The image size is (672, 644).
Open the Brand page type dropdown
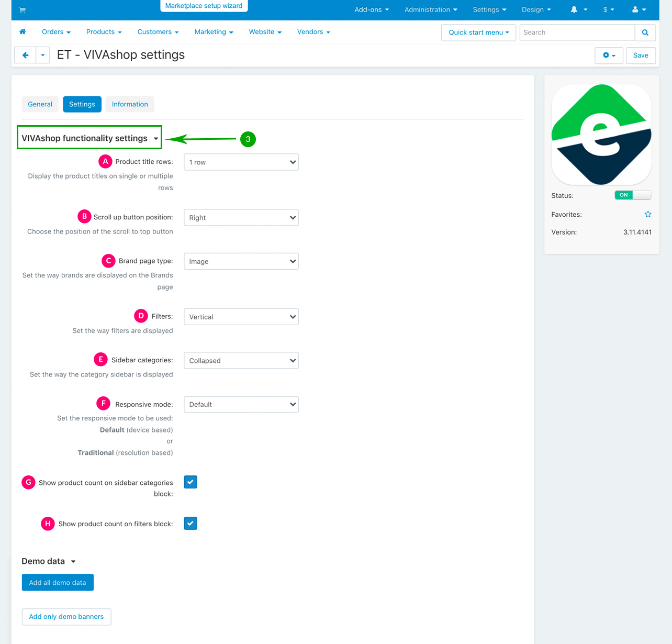tap(241, 261)
